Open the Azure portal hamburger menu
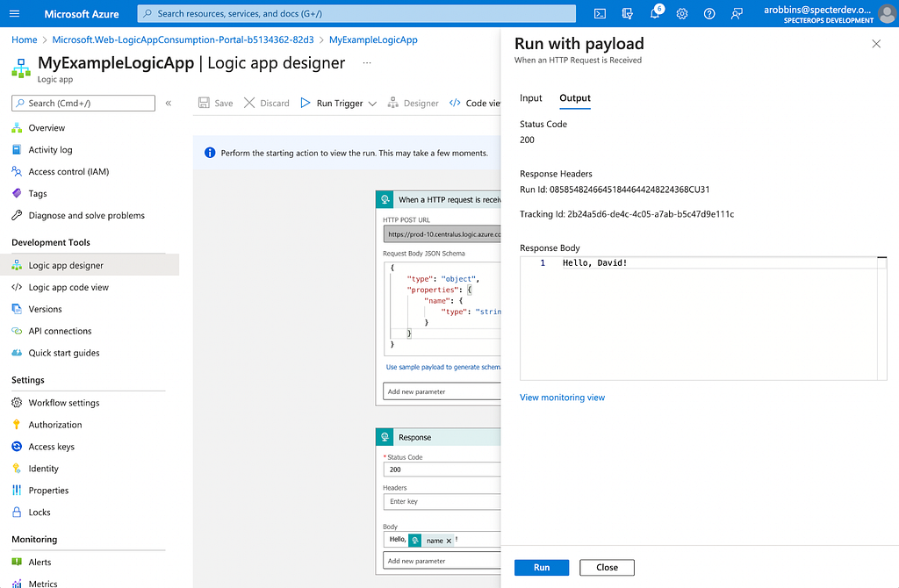The height and width of the screenshot is (588, 899). point(15,14)
